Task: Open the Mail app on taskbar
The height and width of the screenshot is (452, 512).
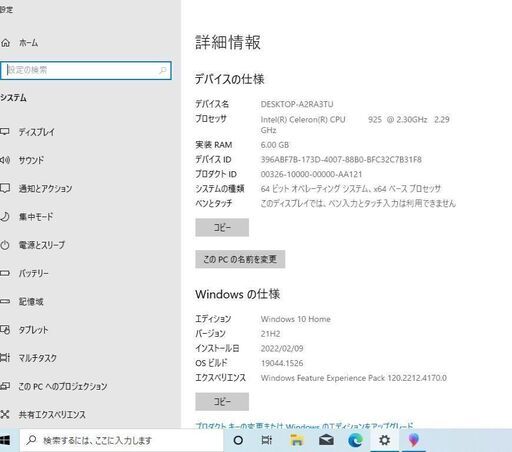Action: 326,440
